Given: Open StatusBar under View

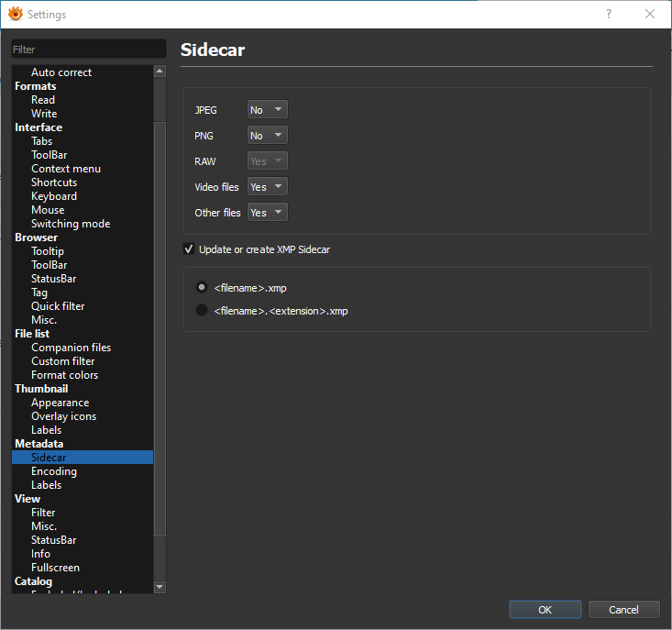Looking at the screenshot, I should click(x=53, y=540).
